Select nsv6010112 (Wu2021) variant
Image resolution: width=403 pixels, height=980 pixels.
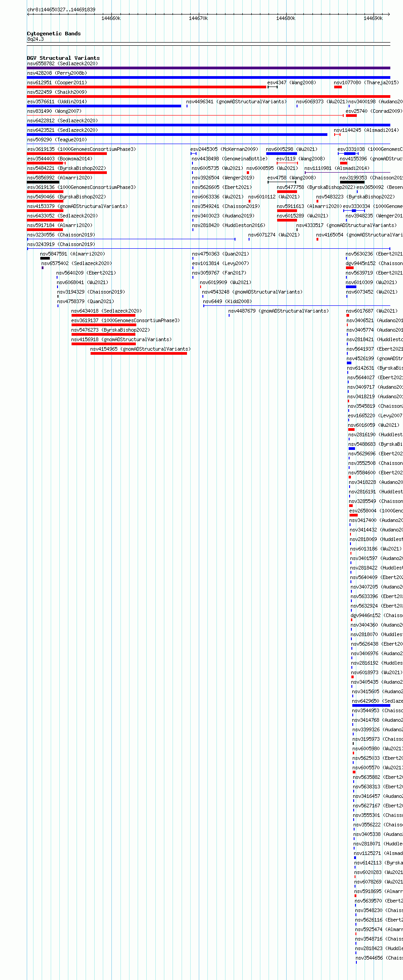274,197
